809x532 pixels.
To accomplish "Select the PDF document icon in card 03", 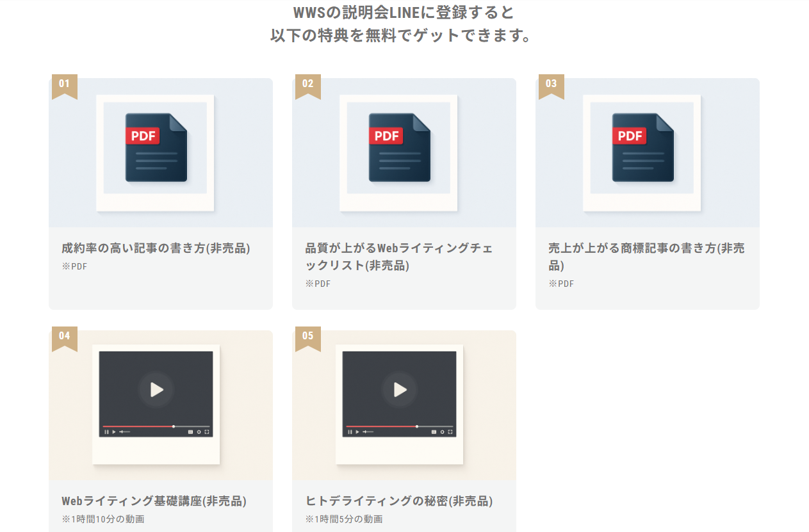I will point(642,147).
